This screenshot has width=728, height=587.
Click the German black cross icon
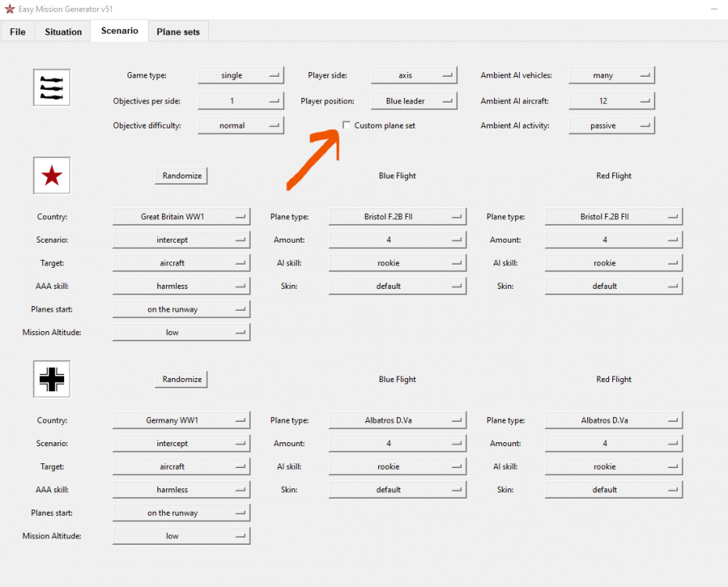[52, 380]
